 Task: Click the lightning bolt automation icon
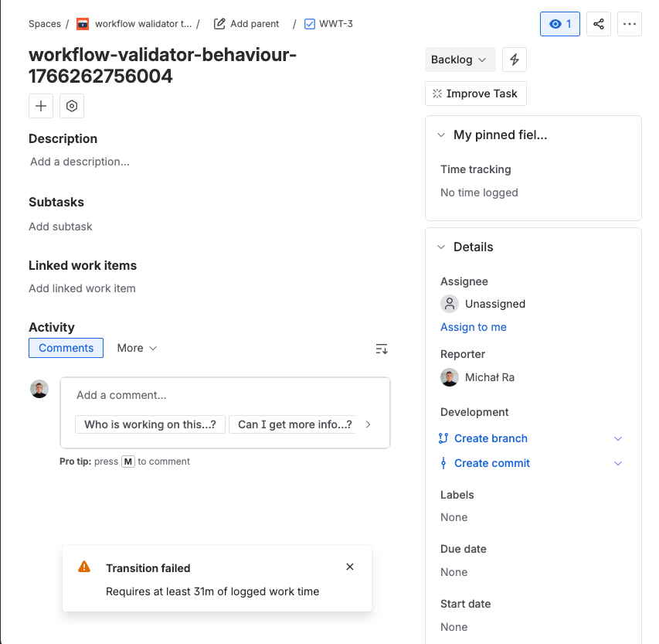click(515, 60)
